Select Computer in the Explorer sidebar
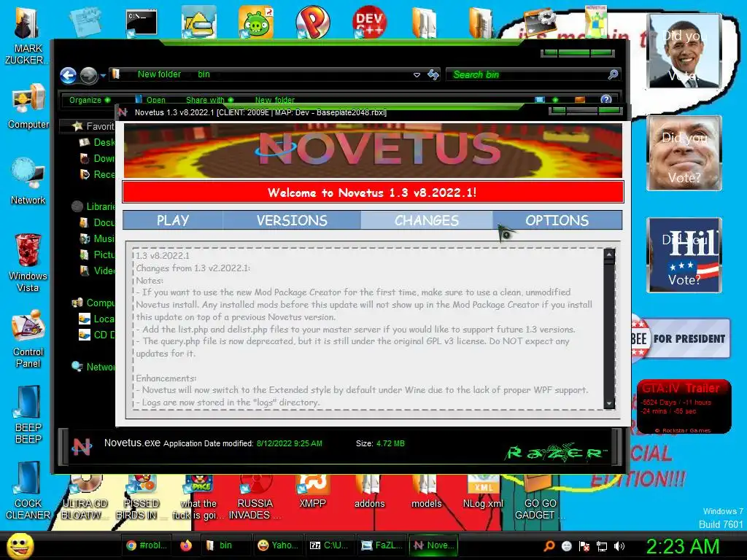Image resolution: width=747 pixels, height=560 pixels. (x=93, y=303)
